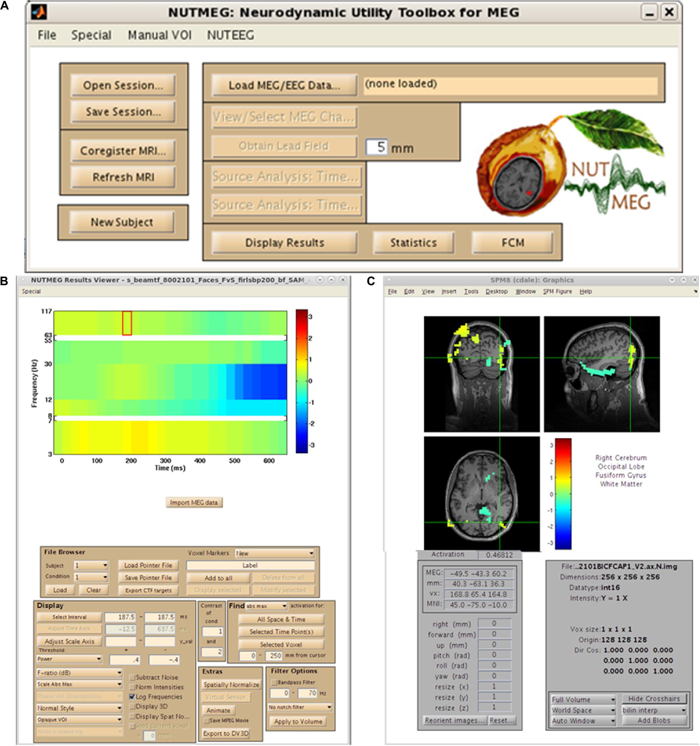Click the FCM button
700x746 pixels.
512,243
